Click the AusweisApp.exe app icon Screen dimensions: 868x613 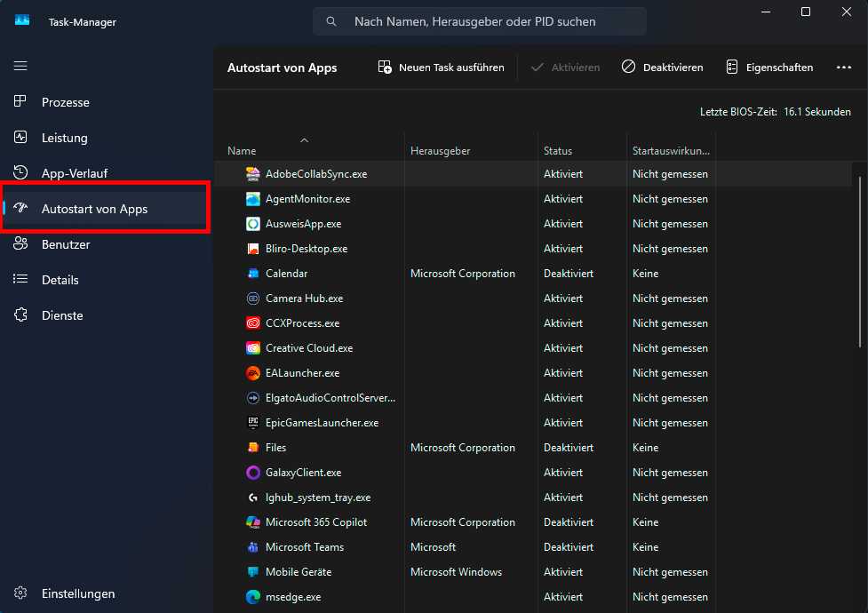tap(253, 224)
